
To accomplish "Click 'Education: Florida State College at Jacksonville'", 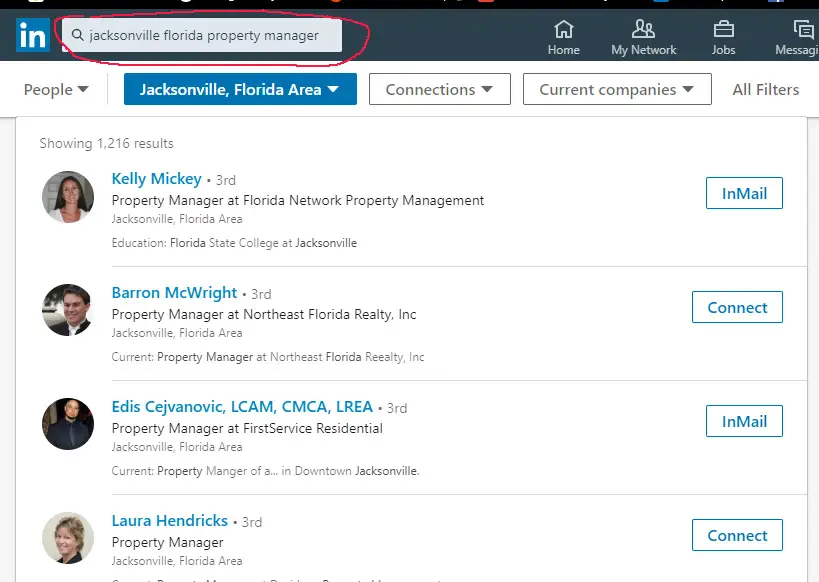I will pos(234,243).
